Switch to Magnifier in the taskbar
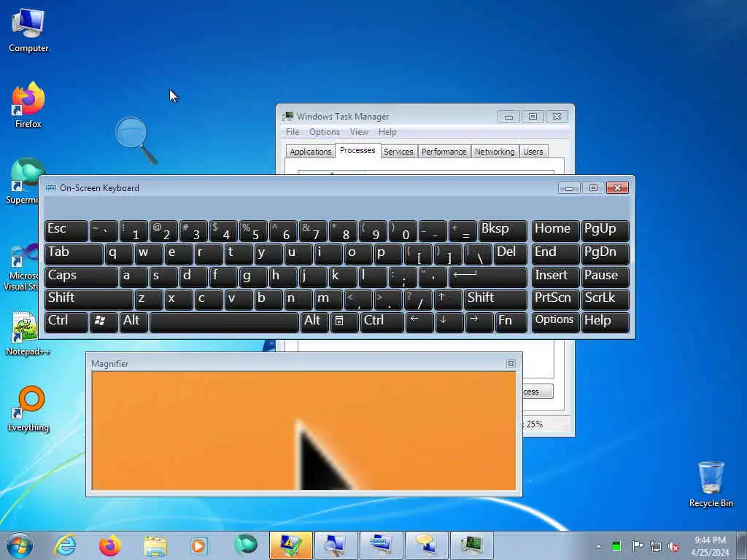The width and height of the screenshot is (747, 560). 336,545
